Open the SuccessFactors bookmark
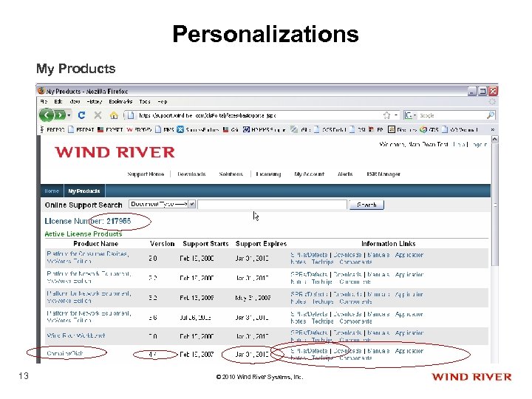Image resolution: width=532 pixels, height=399 pixels. point(198,129)
